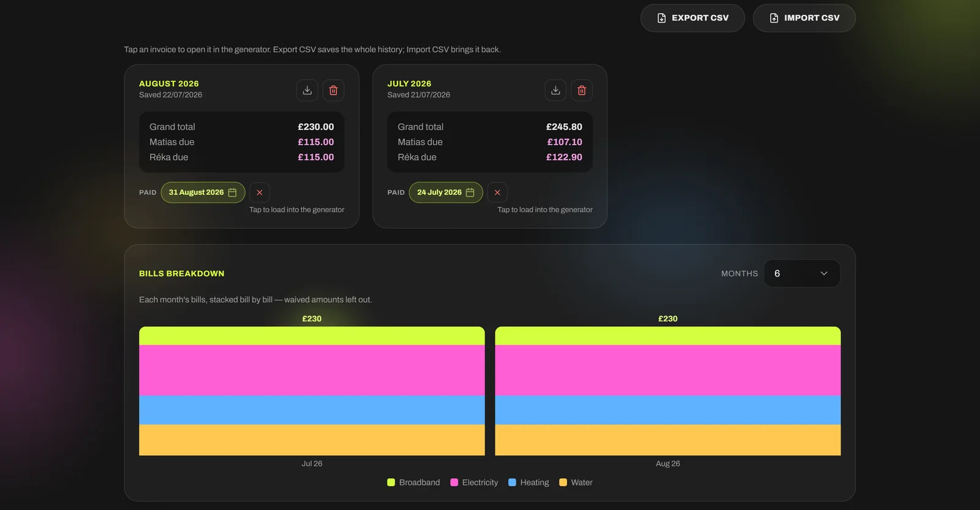Click the £245.80 grand total value
The width and height of the screenshot is (980, 510).
click(x=564, y=127)
